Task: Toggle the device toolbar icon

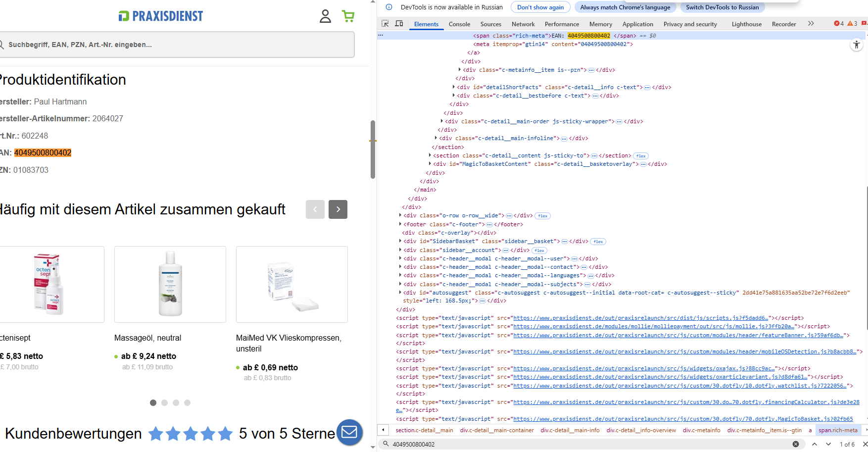Action: 399,24
